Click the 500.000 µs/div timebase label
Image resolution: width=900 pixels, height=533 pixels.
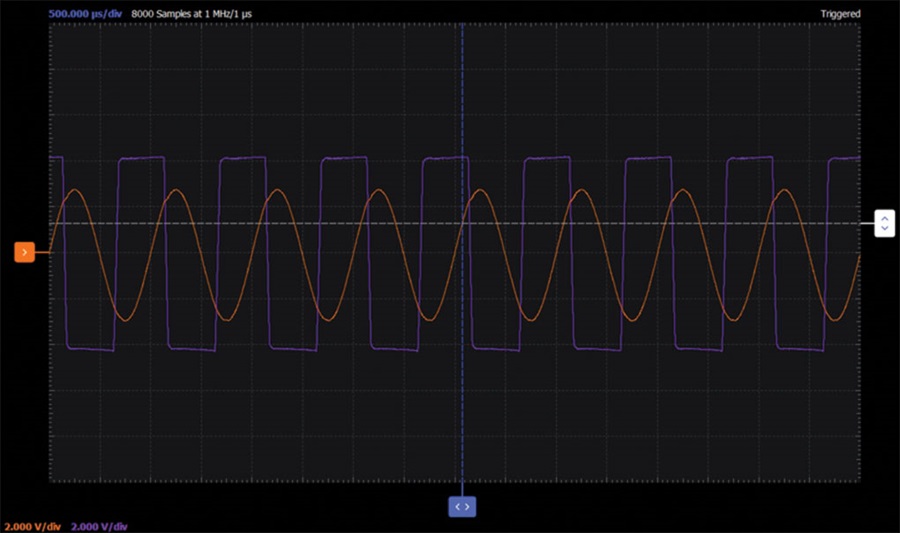click(x=85, y=14)
